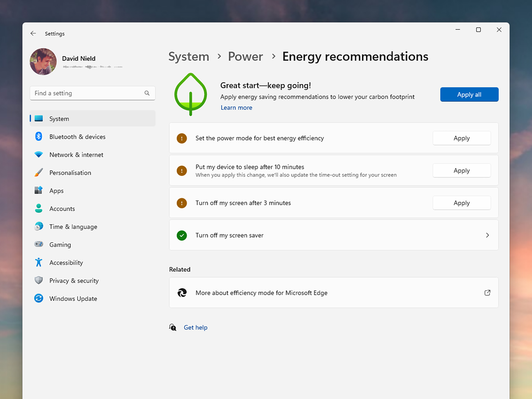The image size is (532, 399).
Task: Click the Accessibility figure icon
Action: pos(39,262)
